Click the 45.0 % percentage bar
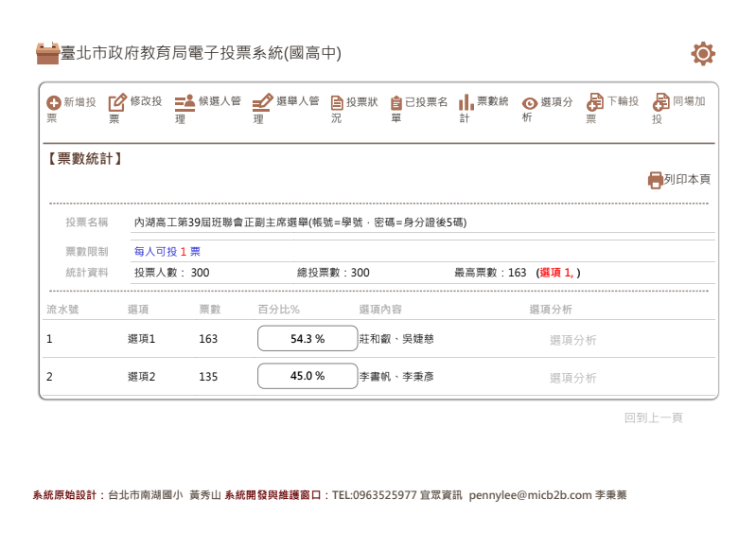 pyautogui.click(x=307, y=376)
